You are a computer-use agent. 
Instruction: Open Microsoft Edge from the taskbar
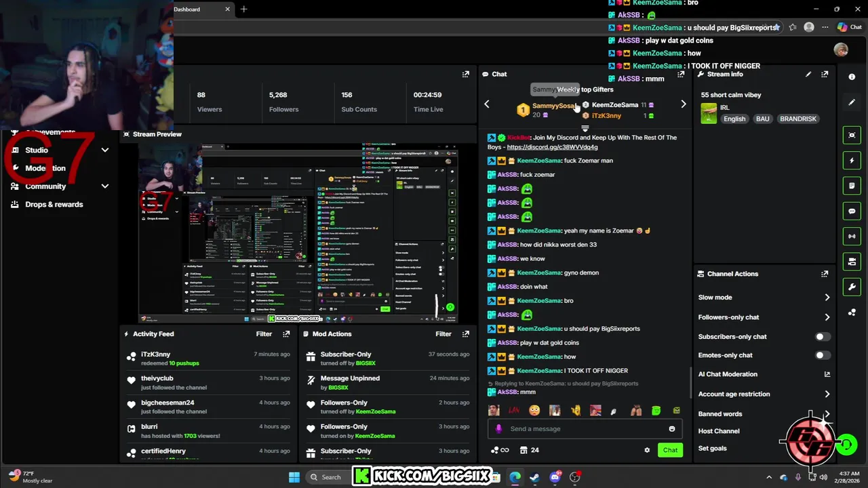pyautogui.click(x=515, y=477)
